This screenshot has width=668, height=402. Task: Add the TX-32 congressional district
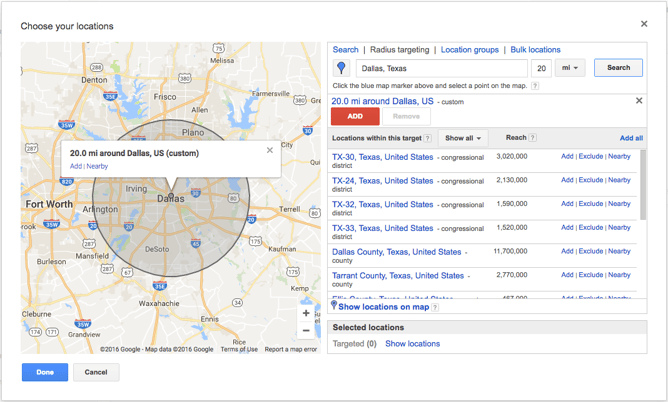coord(567,204)
